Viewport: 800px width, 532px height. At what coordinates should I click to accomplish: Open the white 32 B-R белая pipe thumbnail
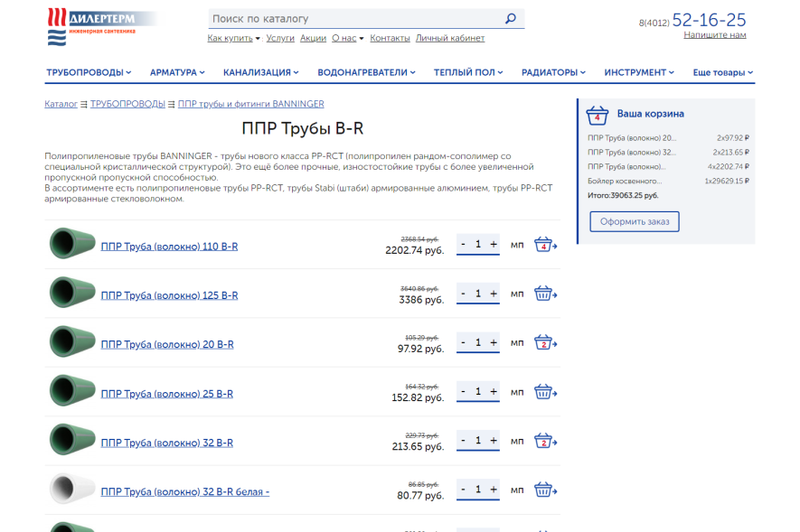coord(72,488)
